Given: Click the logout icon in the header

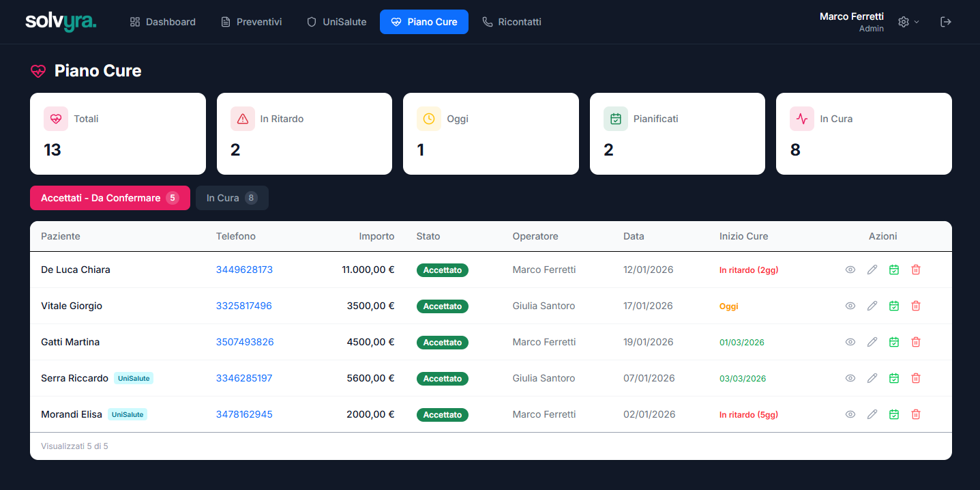Looking at the screenshot, I should (x=945, y=22).
